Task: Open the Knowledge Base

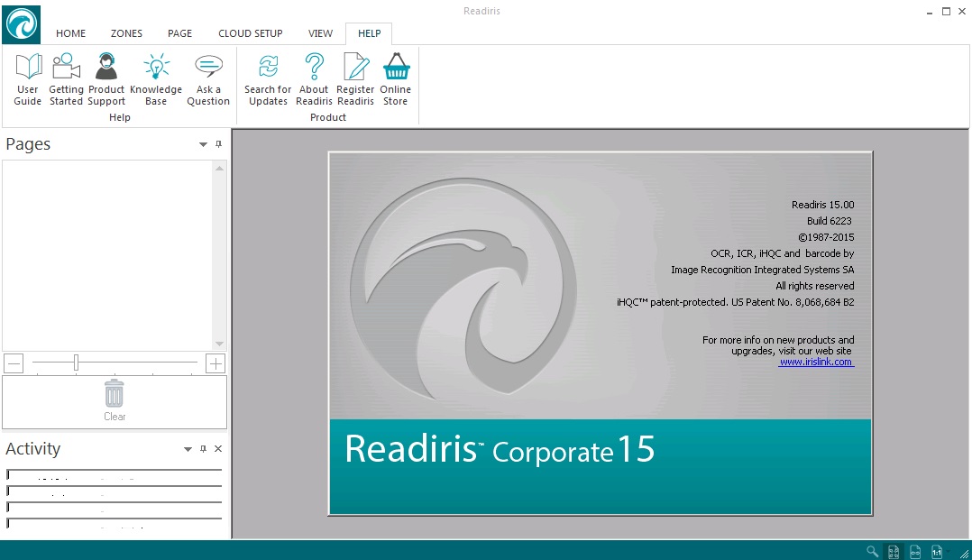Action: (156, 79)
